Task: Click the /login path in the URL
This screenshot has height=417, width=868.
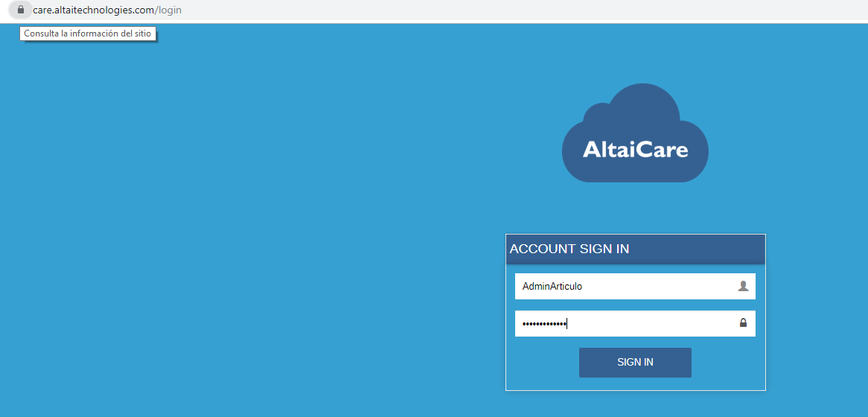Action: coord(168,10)
